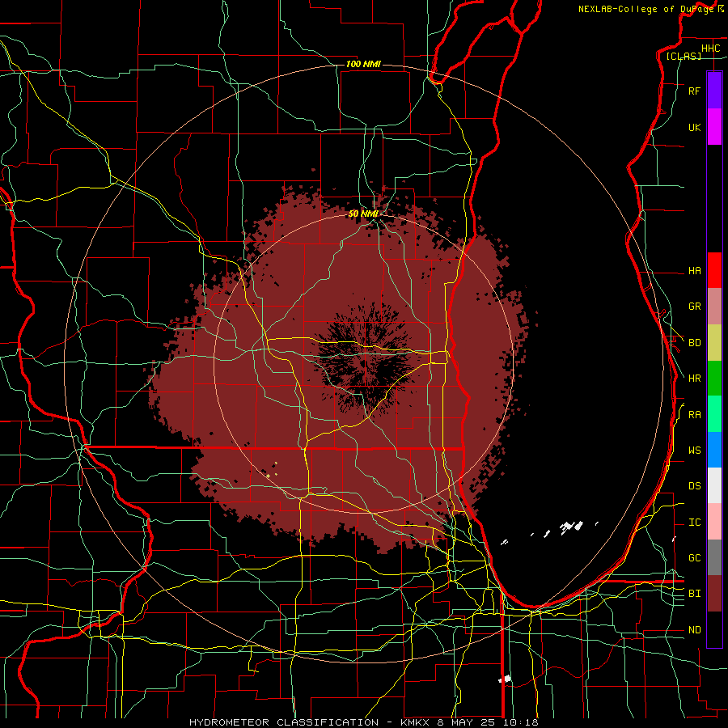The width and height of the screenshot is (728, 728).
Task: Select the BD yellow legend color swatch
Action: coord(714,342)
